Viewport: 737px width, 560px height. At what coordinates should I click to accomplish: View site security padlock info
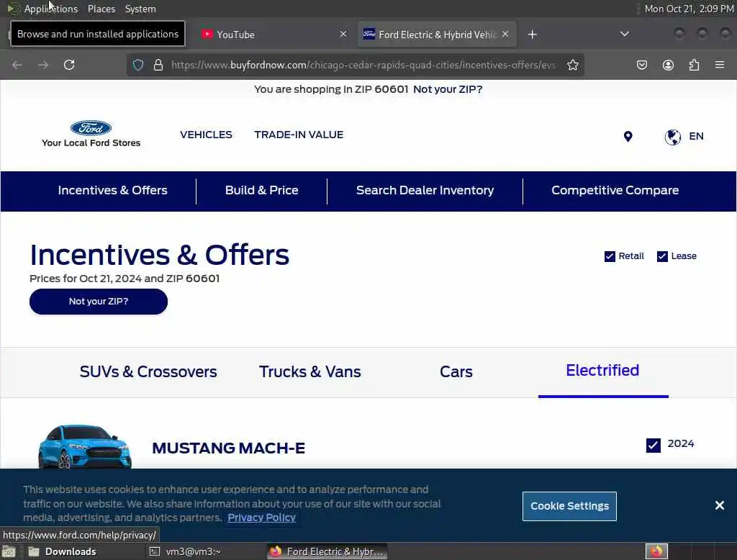click(x=158, y=65)
